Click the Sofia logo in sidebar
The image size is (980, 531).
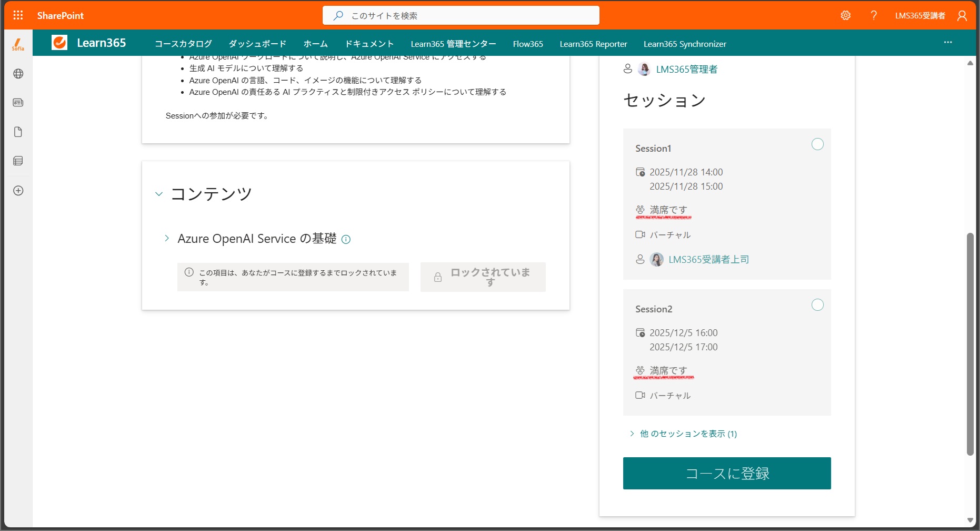[18, 44]
